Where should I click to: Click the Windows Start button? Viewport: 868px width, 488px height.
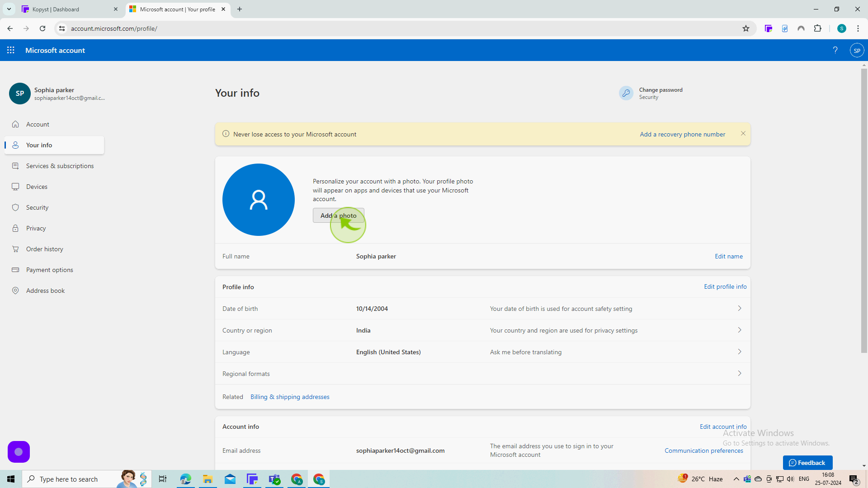(x=11, y=479)
